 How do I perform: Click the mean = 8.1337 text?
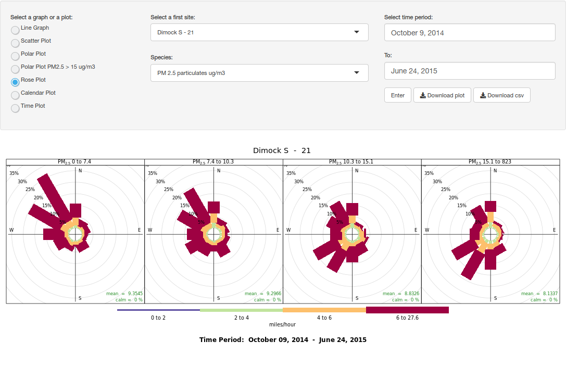[x=539, y=294]
